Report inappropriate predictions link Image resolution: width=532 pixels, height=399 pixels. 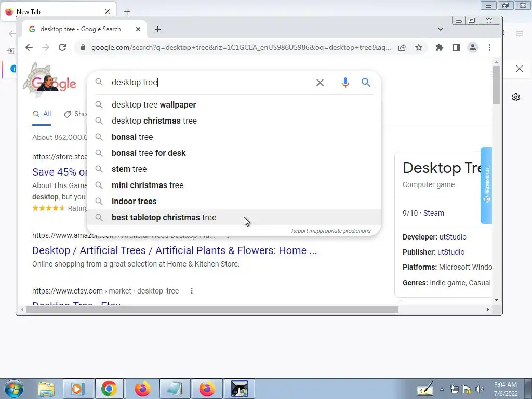(331, 231)
